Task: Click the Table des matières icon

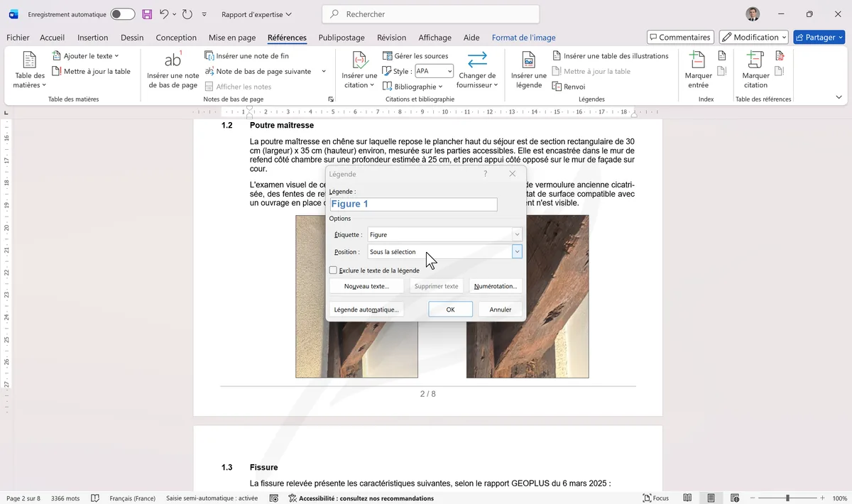Action: coord(29,62)
